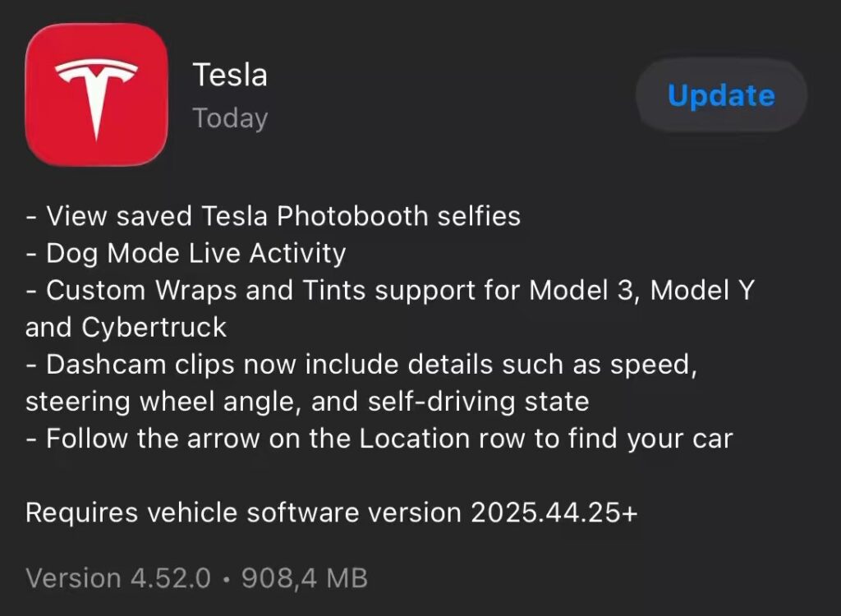Image resolution: width=841 pixels, height=616 pixels.
Task: Select the word Photobooth
Action: pos(352,216)
